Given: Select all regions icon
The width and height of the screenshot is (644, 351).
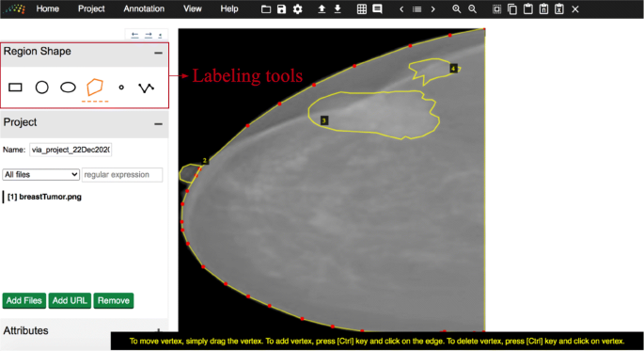Looking at the screenshot, I should click(496, 9).
